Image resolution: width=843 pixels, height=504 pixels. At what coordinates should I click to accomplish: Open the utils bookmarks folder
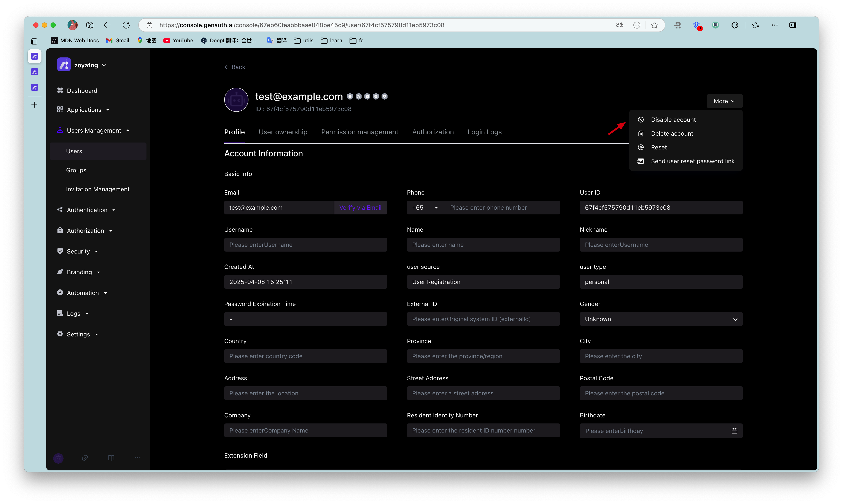coord(303,40)
